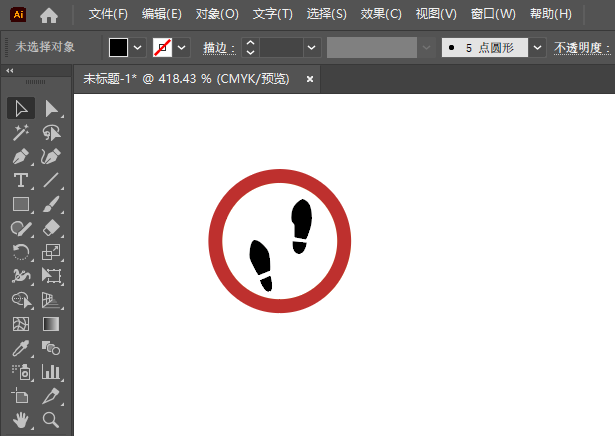Select the Selection tool (black arrow)
This screenshot has width=615, height=436.
coord(21,108)
